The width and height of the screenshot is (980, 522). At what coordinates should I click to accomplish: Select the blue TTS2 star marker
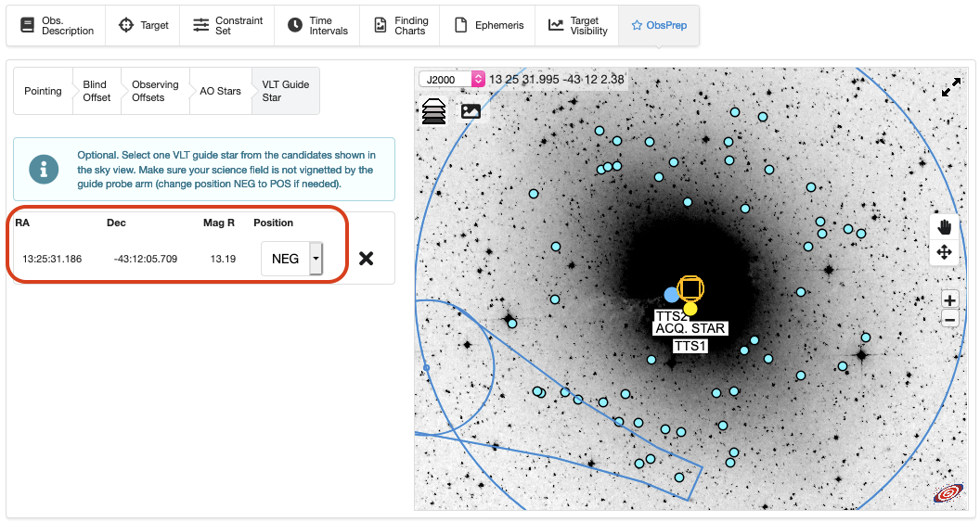pos(671,295)
